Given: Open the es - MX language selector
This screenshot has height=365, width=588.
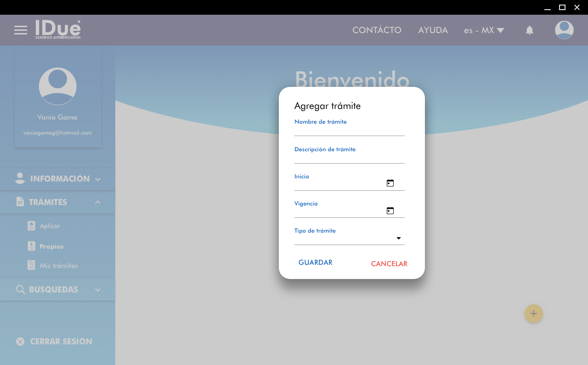Looking at the screenshot, I should (484, 30).
